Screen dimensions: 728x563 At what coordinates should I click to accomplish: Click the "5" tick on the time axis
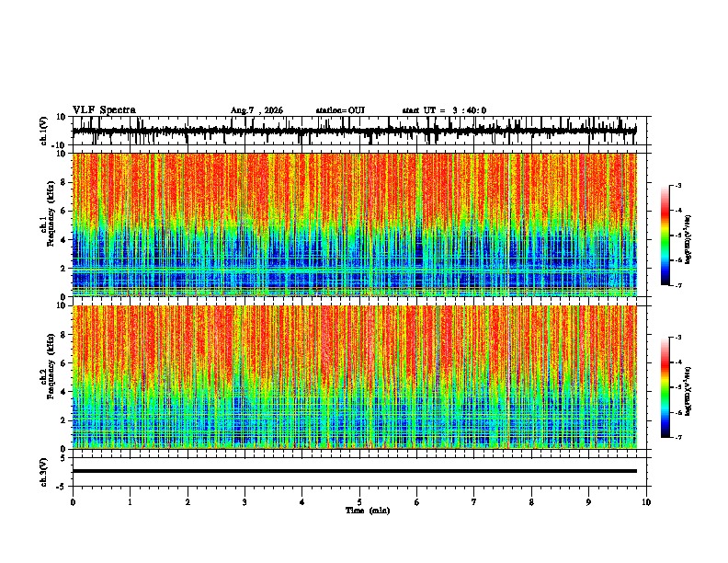[x=359, y=502]
